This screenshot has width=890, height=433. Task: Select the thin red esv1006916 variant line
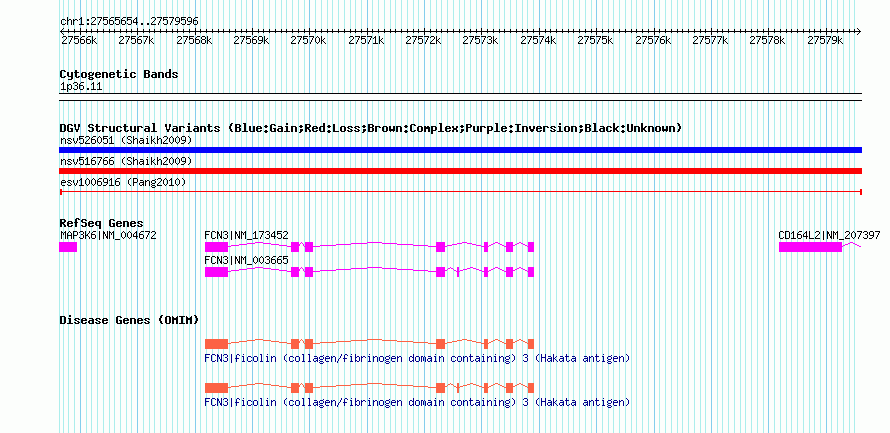[x=460, y=192]
